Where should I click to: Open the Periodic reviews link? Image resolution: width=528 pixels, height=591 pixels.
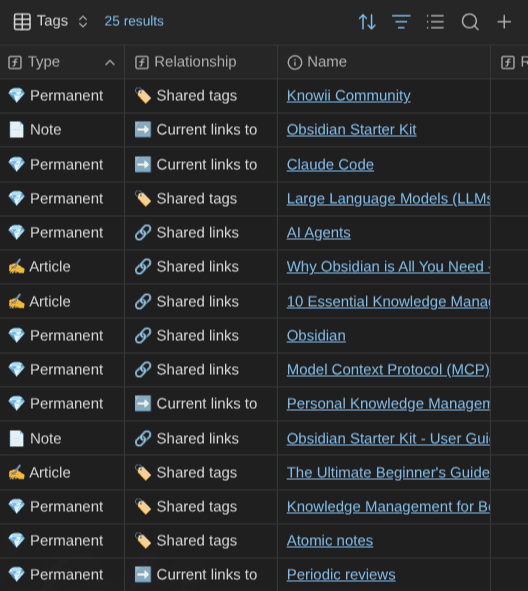click(x=341, y=574)
